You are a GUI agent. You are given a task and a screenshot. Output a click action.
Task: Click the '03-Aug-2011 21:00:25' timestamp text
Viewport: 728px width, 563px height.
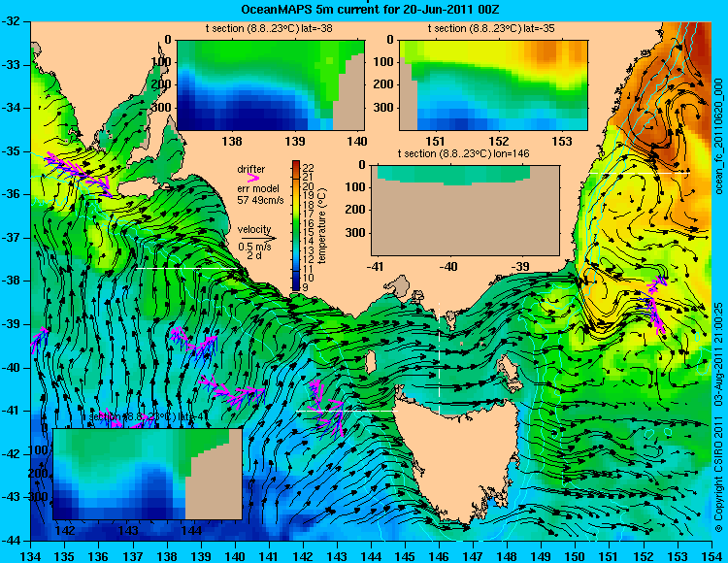(718, 353)
